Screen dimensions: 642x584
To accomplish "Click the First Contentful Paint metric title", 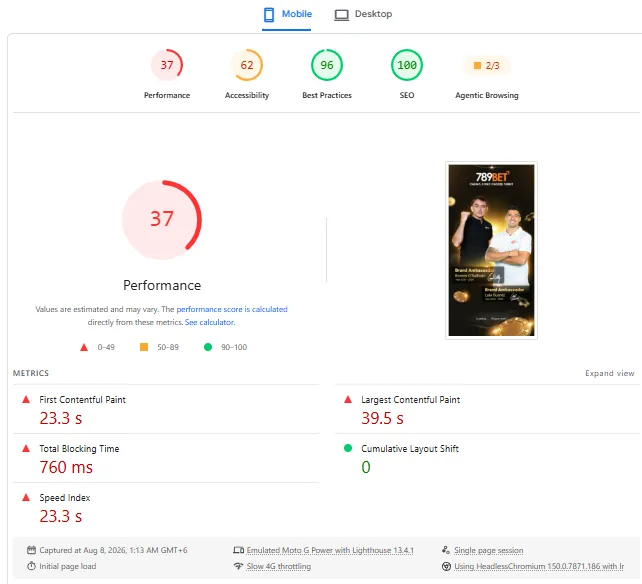I will point(82,400).
